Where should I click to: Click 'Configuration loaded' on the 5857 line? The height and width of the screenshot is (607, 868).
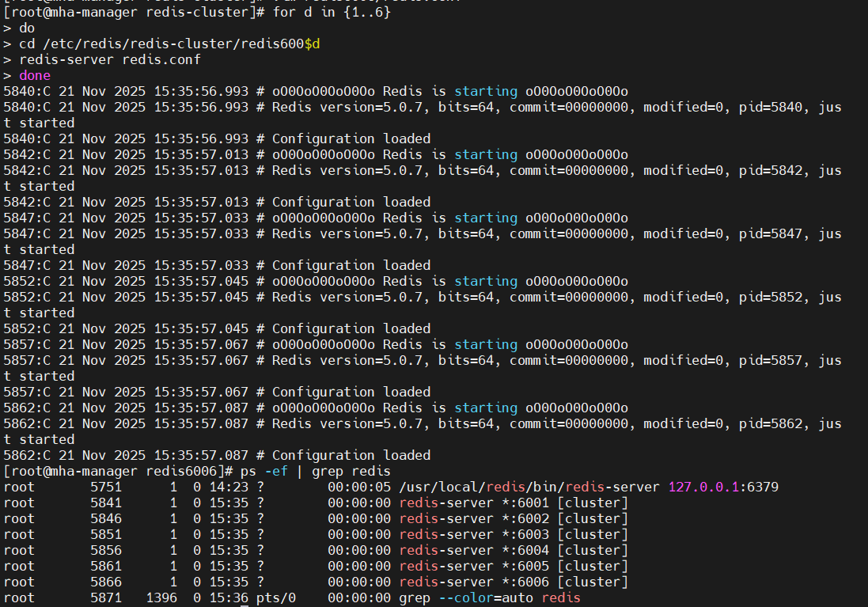click(x=351, y=392)
